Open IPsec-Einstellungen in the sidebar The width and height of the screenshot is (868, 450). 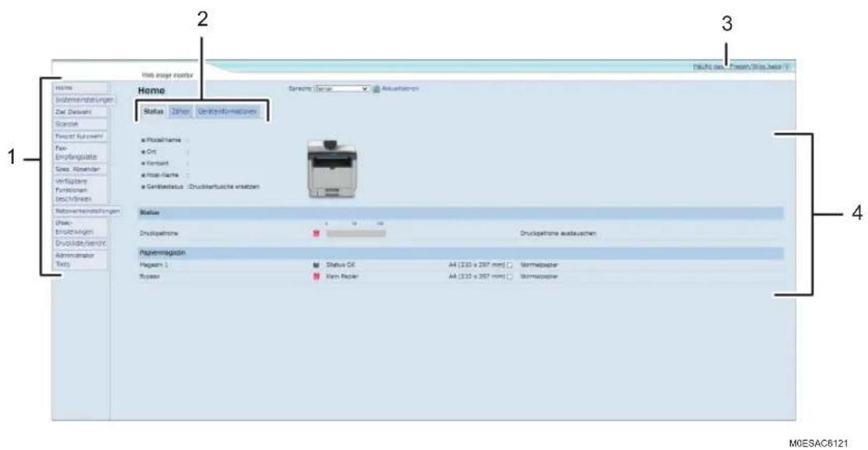coord(80,228)
